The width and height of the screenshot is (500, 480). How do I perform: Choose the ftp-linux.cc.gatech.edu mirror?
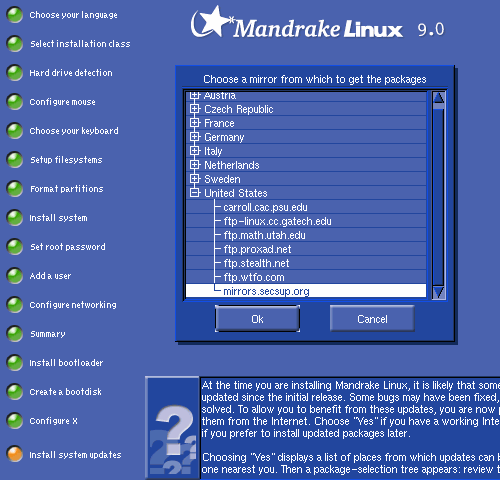pyautogui.click(x=306, y=221)
